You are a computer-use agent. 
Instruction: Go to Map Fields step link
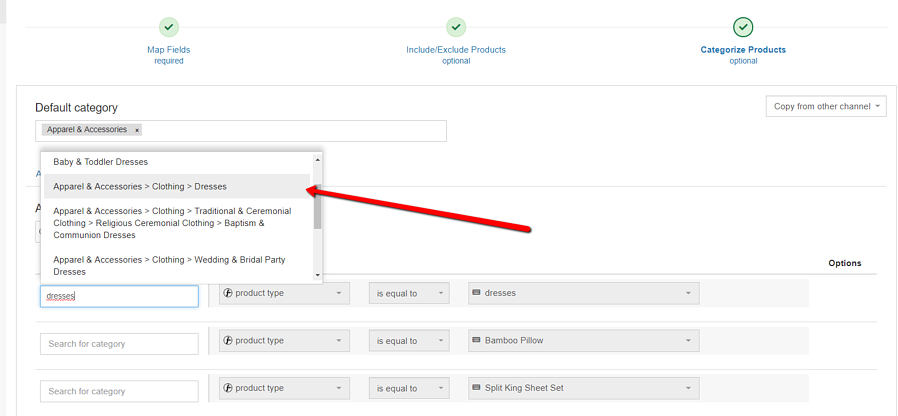pos(168,50)
